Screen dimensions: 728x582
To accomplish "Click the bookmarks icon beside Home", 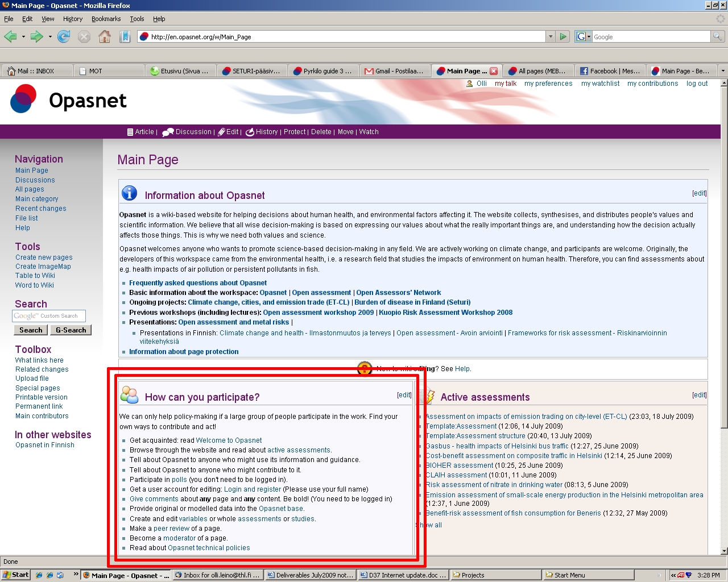I will [x=125, y=37].
